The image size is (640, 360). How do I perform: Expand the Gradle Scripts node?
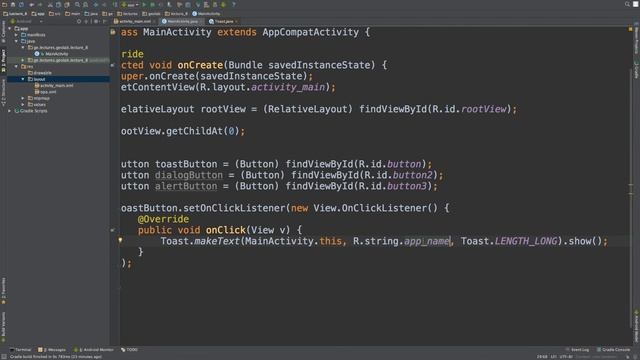(10, 111)
